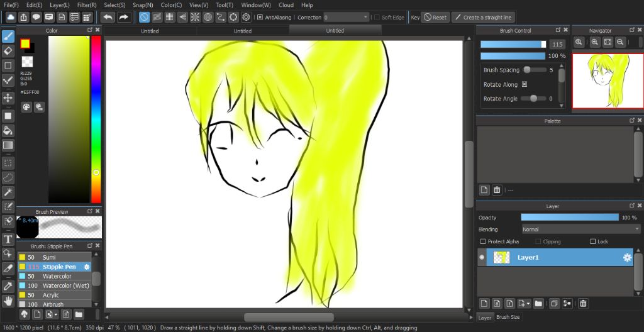Activate the Lasso selection tool
The width and height of the screenshot is (644, 332).
click(8, 177)
